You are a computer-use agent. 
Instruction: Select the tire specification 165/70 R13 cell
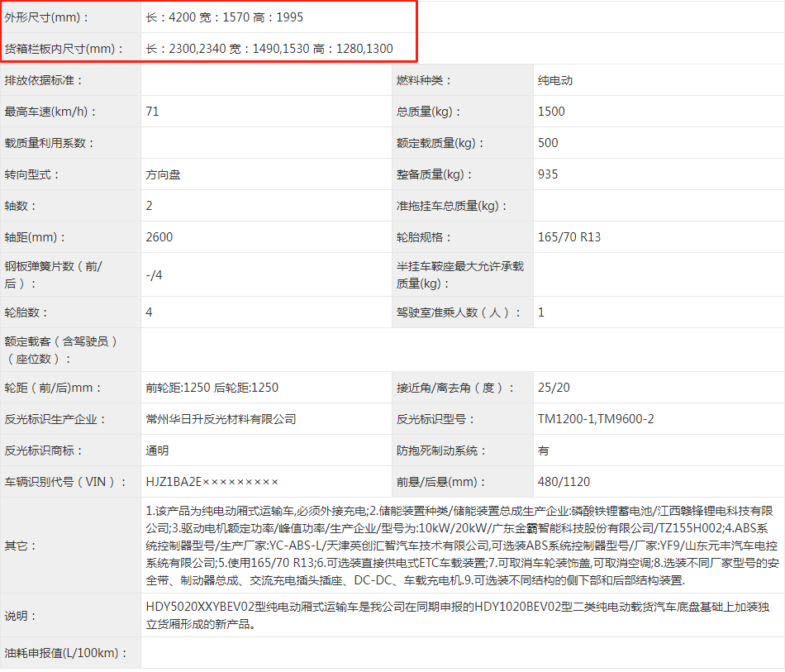click(569, 237)
